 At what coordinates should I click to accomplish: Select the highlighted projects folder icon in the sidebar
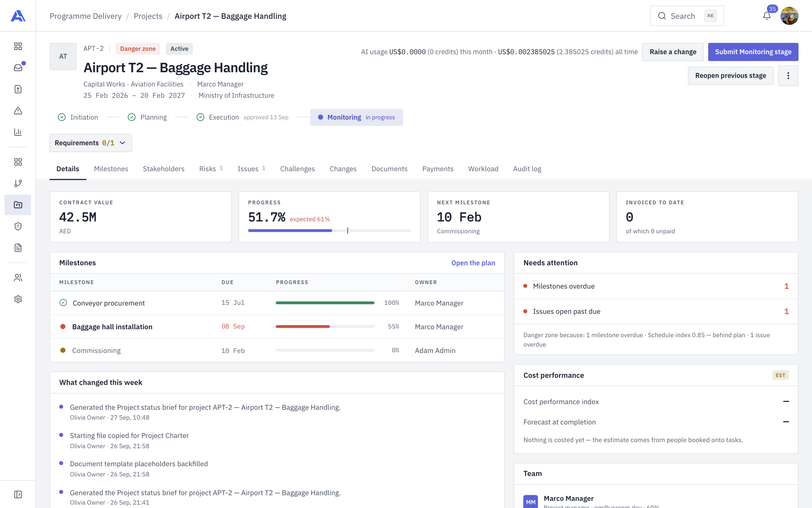18,205
